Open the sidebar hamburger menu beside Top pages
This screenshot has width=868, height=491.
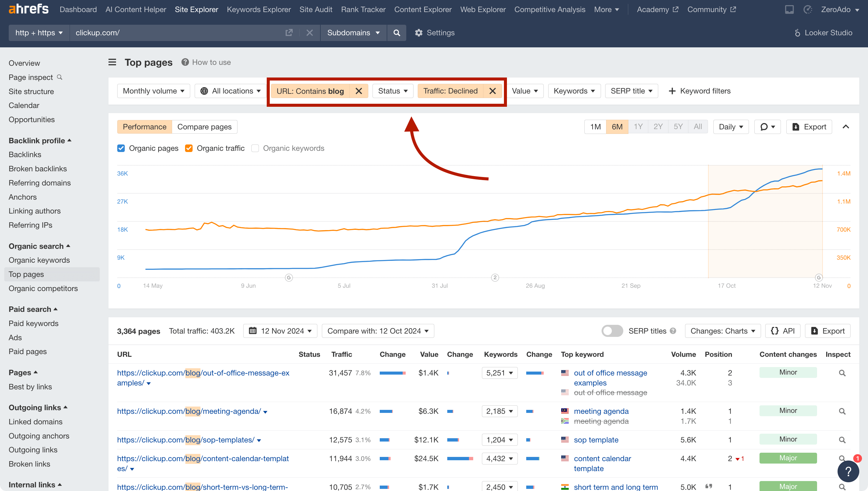112,62
